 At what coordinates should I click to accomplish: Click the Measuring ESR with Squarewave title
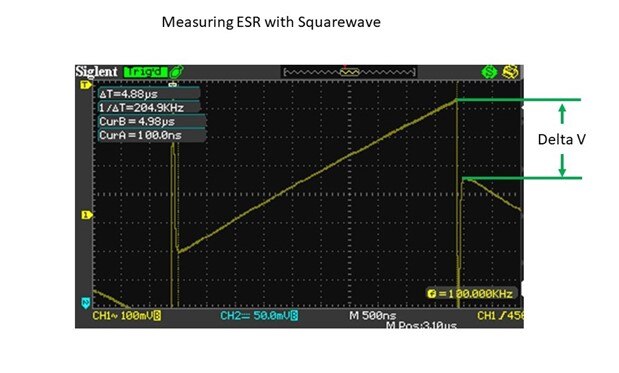271,22
